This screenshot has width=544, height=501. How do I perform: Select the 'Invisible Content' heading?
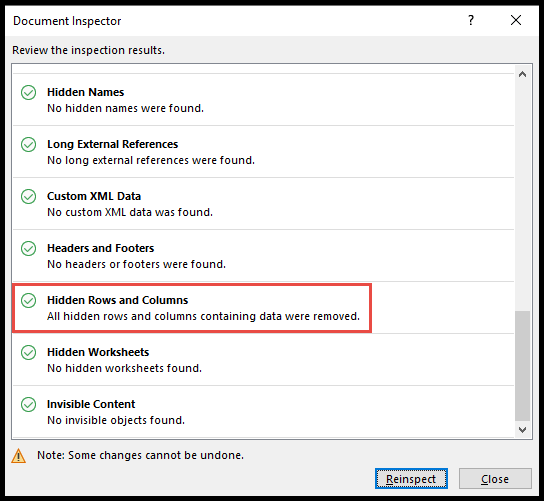(91, 405)
